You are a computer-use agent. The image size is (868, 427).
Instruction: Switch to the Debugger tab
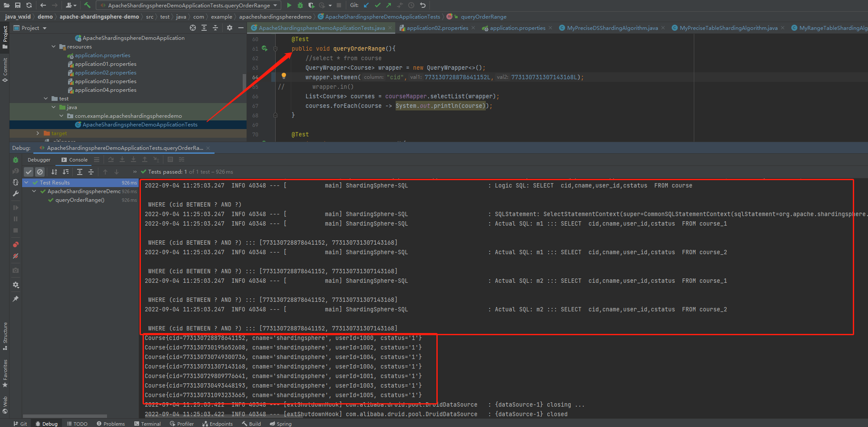pyautogui.click(x=39, y=160)
